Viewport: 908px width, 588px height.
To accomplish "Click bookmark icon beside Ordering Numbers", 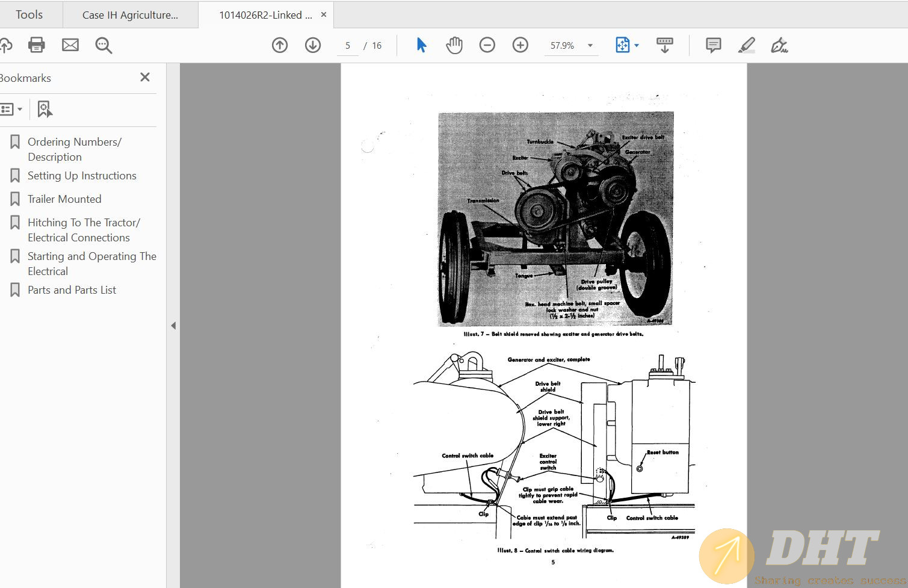I will point(15,141).
